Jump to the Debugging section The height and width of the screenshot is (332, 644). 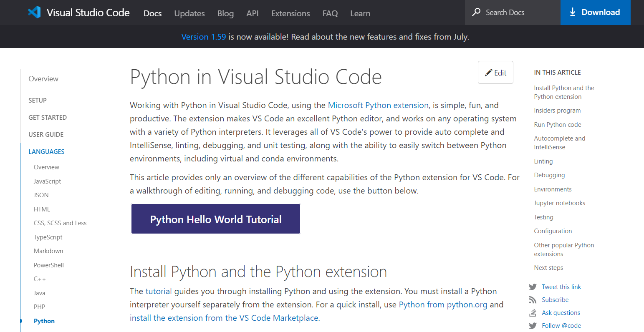pos(549,175)
